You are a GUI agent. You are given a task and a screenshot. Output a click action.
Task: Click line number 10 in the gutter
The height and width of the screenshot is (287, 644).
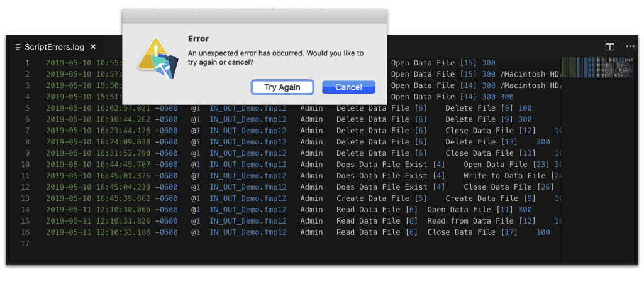(x=25, y=165)
